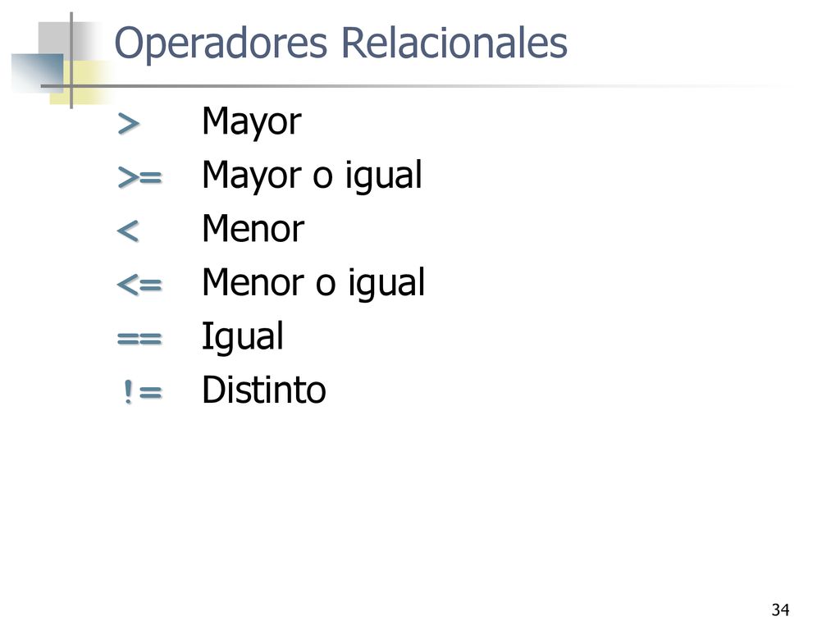Click the word 'Distinto'
The height and width of the screenshot is (630, 840).
(264, 390)
